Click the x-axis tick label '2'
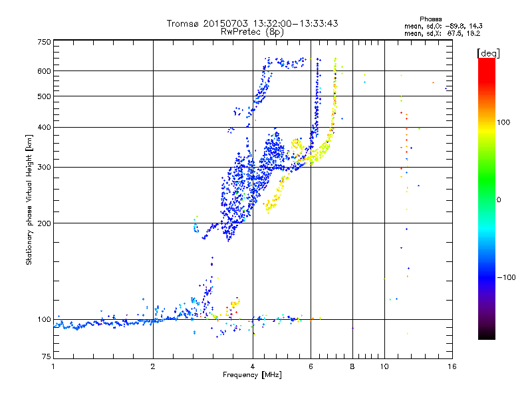The height and width of the screenshot is (399, 532). point(153,366)
